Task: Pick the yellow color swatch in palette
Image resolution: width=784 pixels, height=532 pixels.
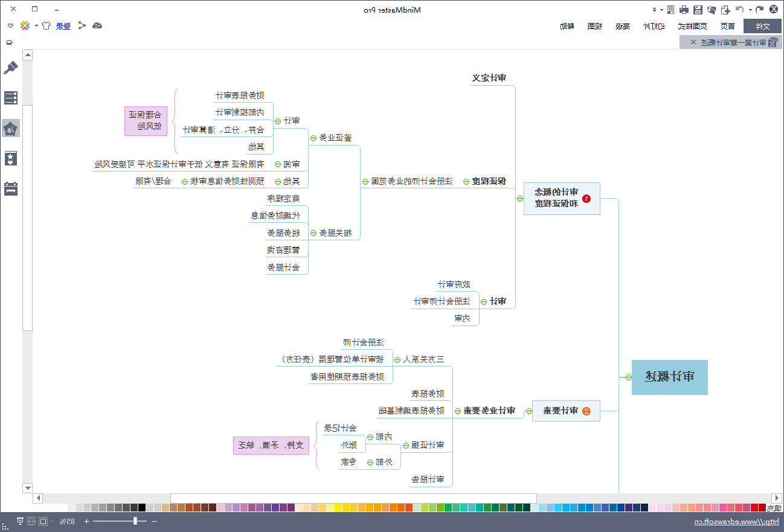Action: [x=338, y=507]
